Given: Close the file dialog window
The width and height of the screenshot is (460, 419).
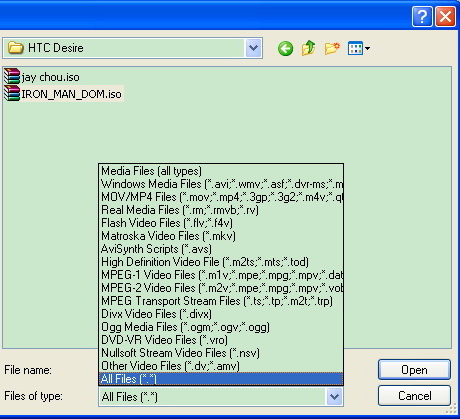Looking at the screenshot, I should (445, 16).
